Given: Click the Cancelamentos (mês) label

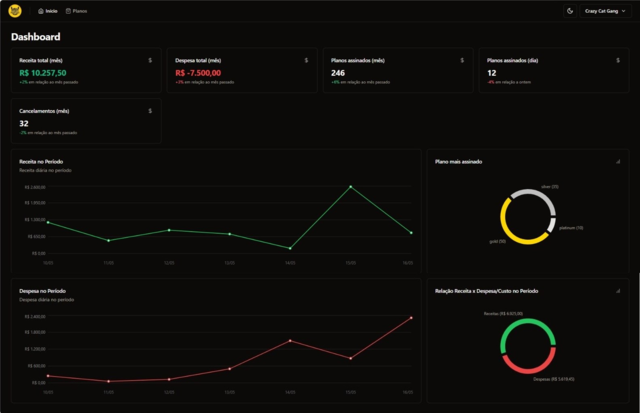Looking at the screenshot, I should [x=44, y=111].
